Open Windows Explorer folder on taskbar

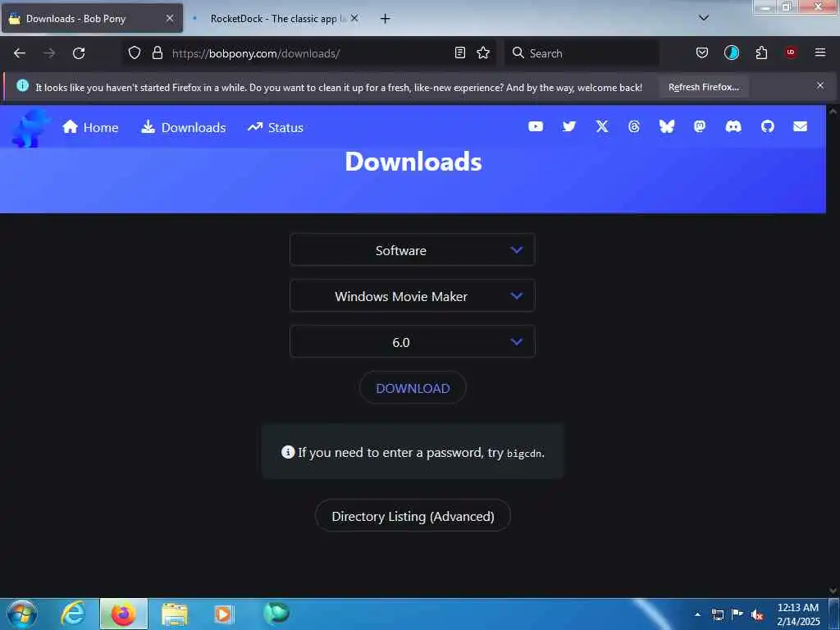[x=175, y=614]
